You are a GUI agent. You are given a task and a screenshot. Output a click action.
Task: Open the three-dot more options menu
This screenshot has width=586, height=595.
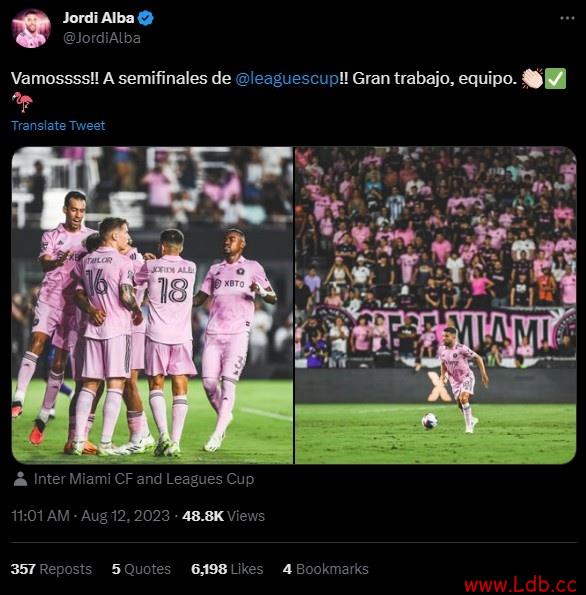pos(567,18)
